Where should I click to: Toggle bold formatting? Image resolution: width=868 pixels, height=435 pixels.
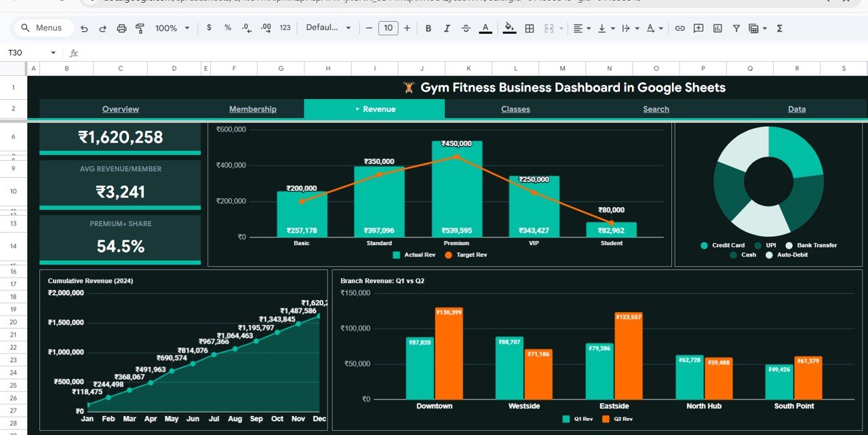point(428,28)
